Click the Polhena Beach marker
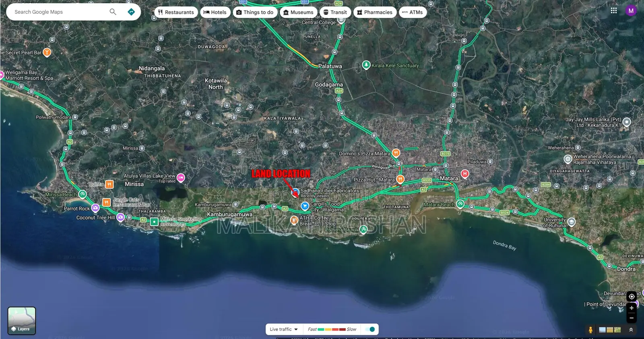Image resolution: width=644 pixels, height=339 pixels. (363, 229)
